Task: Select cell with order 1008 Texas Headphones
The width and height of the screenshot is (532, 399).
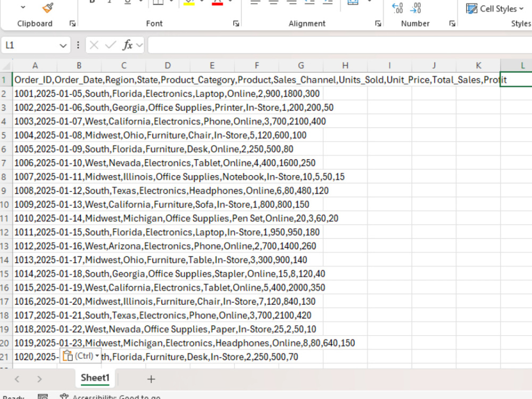Action: coord(35,190)
